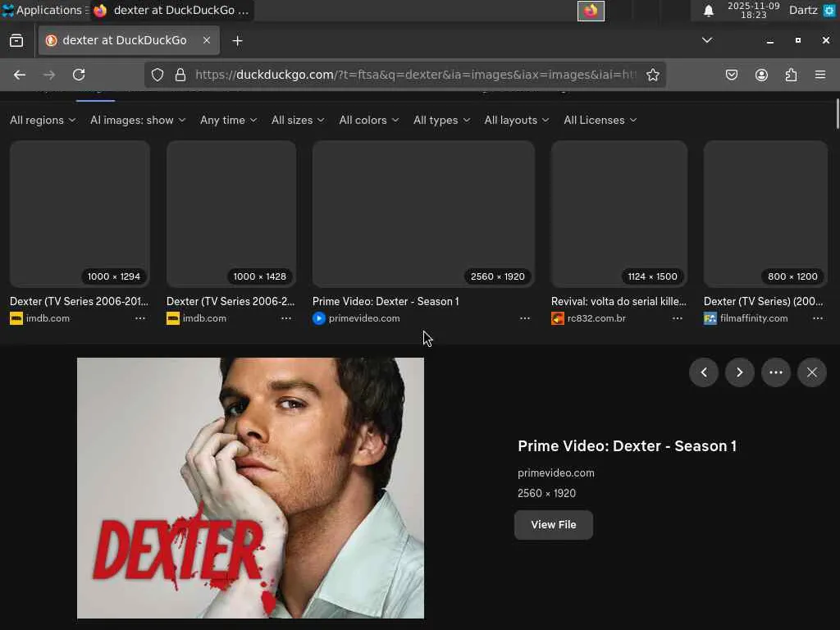Click the taskbar entry dexter at DuckDuckGo
Screen dimensions: 840x630
coord(172,10)
